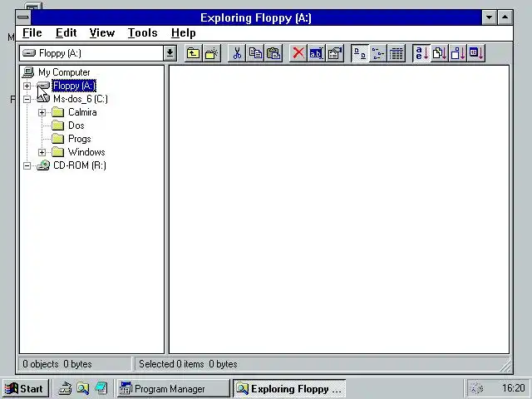The image size is (532, 399).
Task: Select Floppy (A:) in the tree
Action: (x=74, y=86)
